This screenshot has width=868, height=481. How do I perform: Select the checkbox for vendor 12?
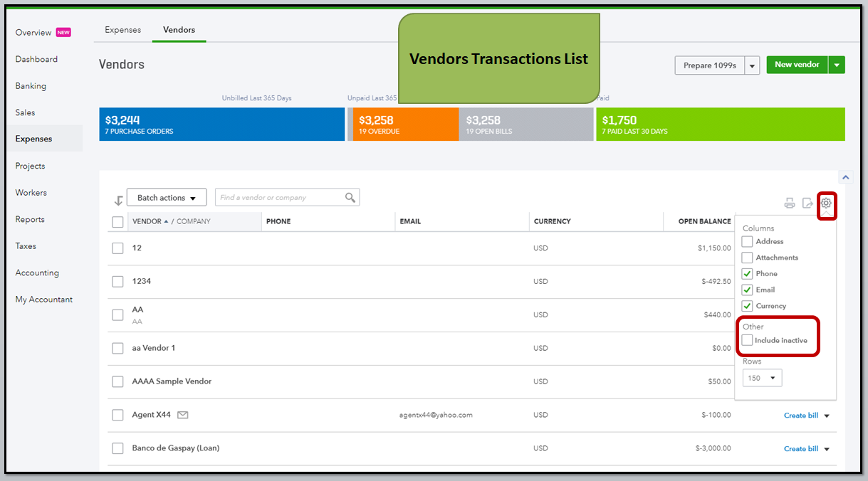click(x=117, y=248)
